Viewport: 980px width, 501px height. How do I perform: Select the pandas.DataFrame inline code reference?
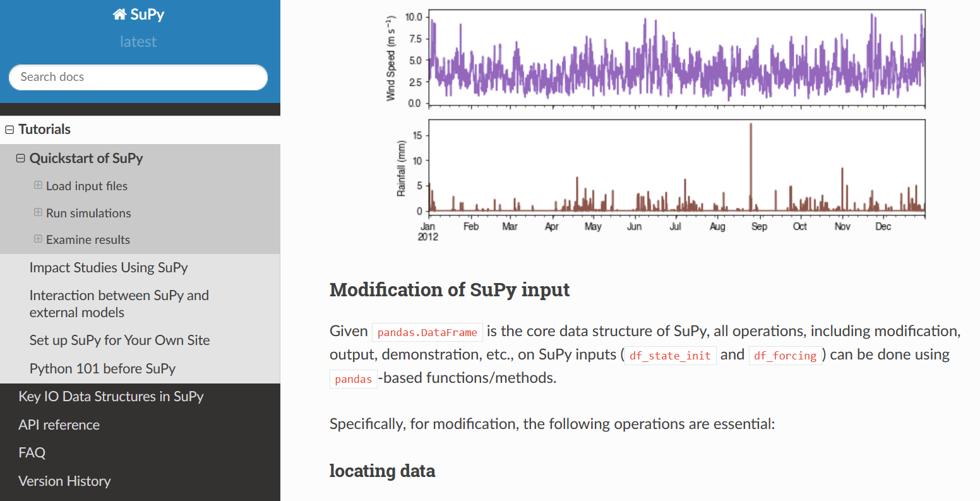(427, 331)
